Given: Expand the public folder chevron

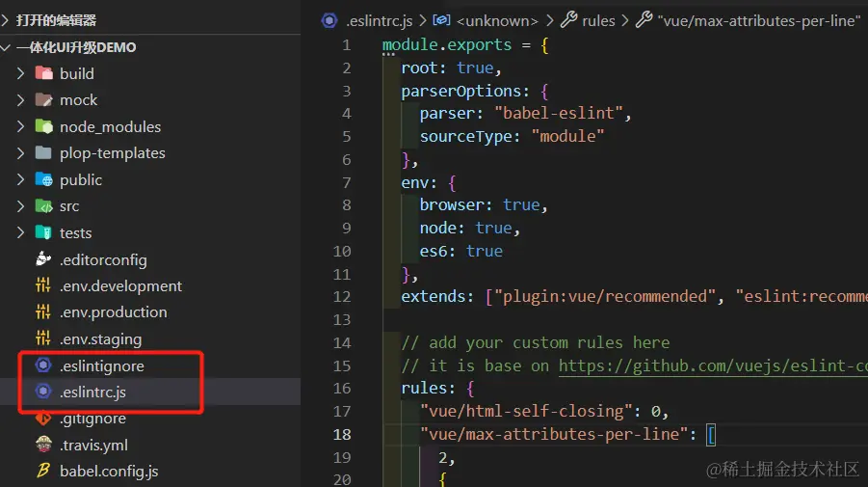Looking at the screenshot, I should point(20,179).
